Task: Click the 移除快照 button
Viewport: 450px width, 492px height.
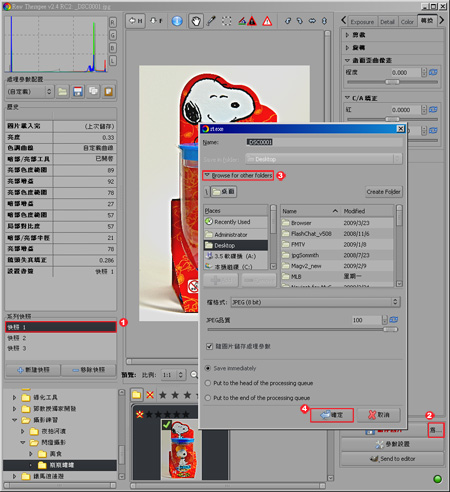Action: (x=89, y=370)
